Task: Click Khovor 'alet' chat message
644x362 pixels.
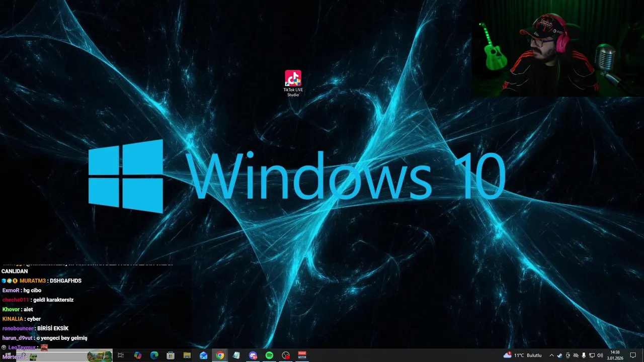Action: 18,309
